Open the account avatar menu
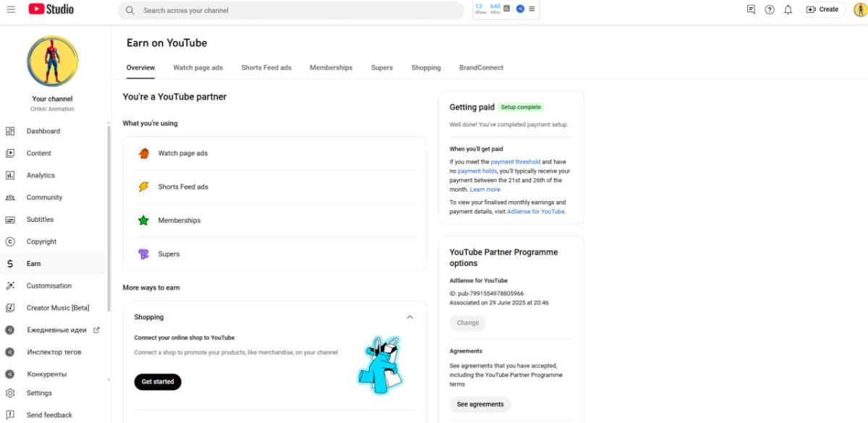The image size is (868, 423). click(860, 9)
